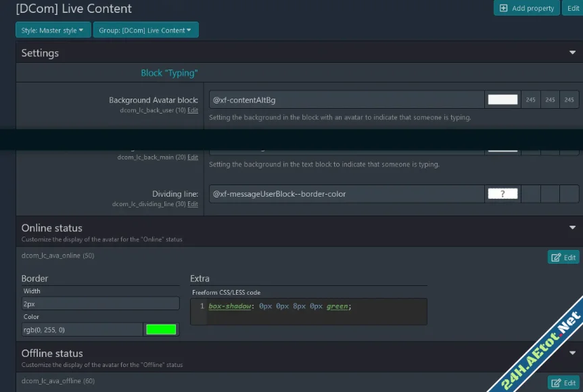Collapse the Offline status section
This screenshot has width=583, height=392.
[x=573, y=353]
